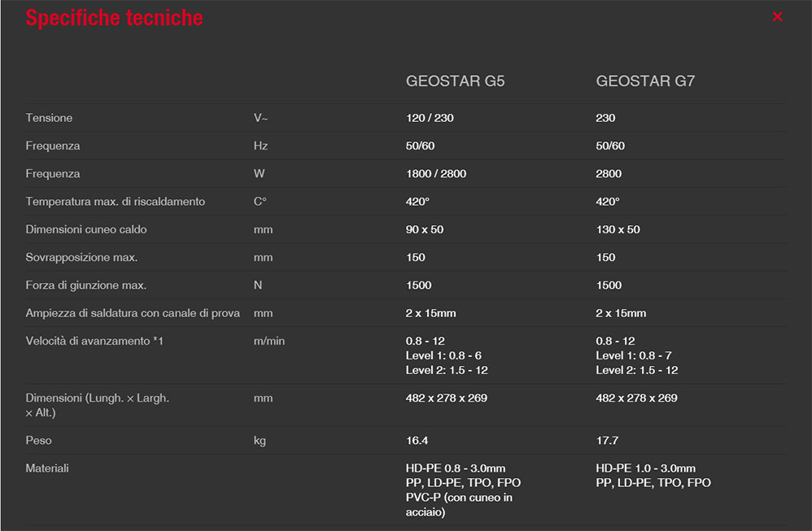Close the Specifiche tecniche panel
Screen dimensions: 812x531
click(777, 16)
